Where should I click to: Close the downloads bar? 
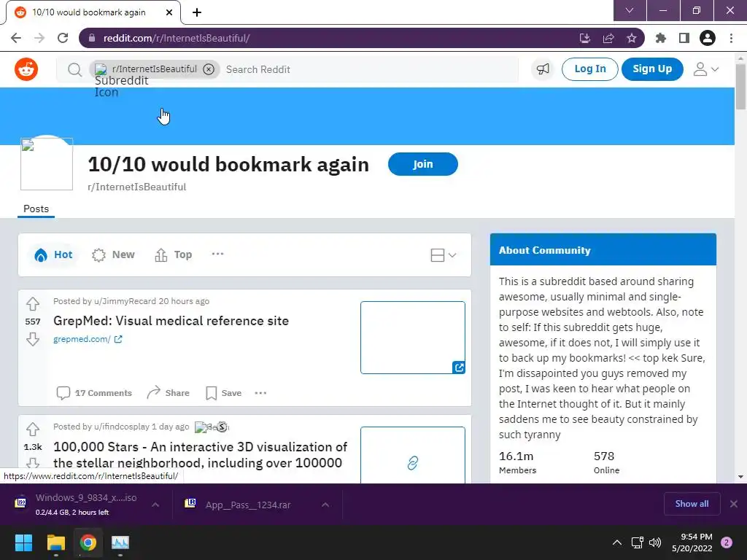click(734, 504)
